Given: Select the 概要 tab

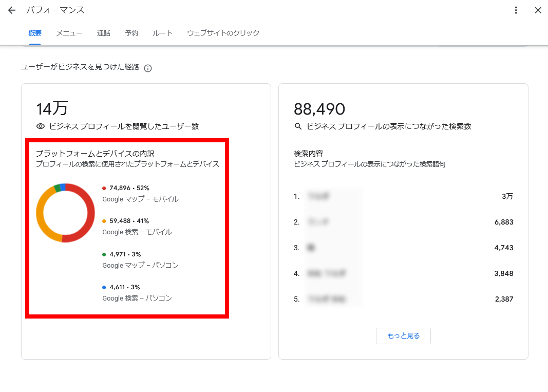Looking at the screenshot, I should (35, 33).
